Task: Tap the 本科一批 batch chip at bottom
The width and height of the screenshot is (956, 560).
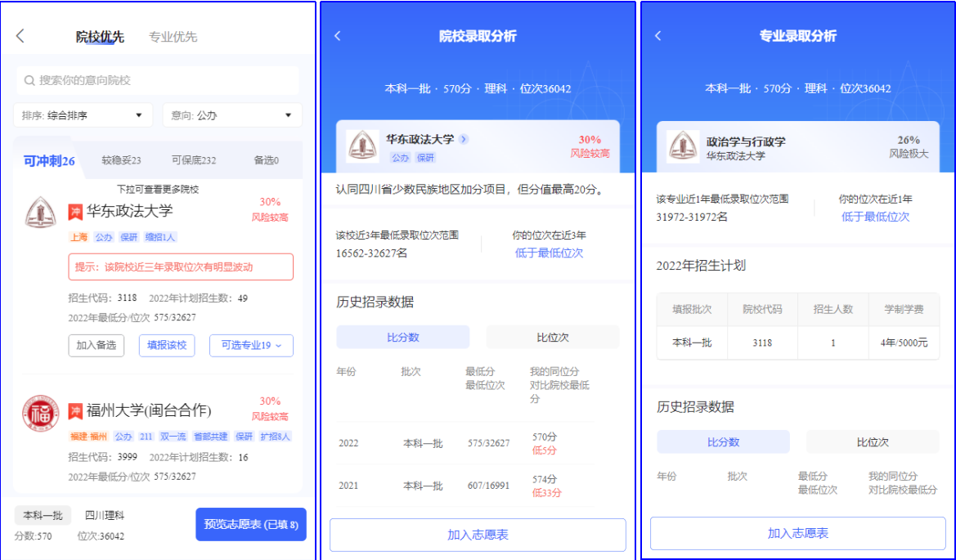Action: click(43, 516)
